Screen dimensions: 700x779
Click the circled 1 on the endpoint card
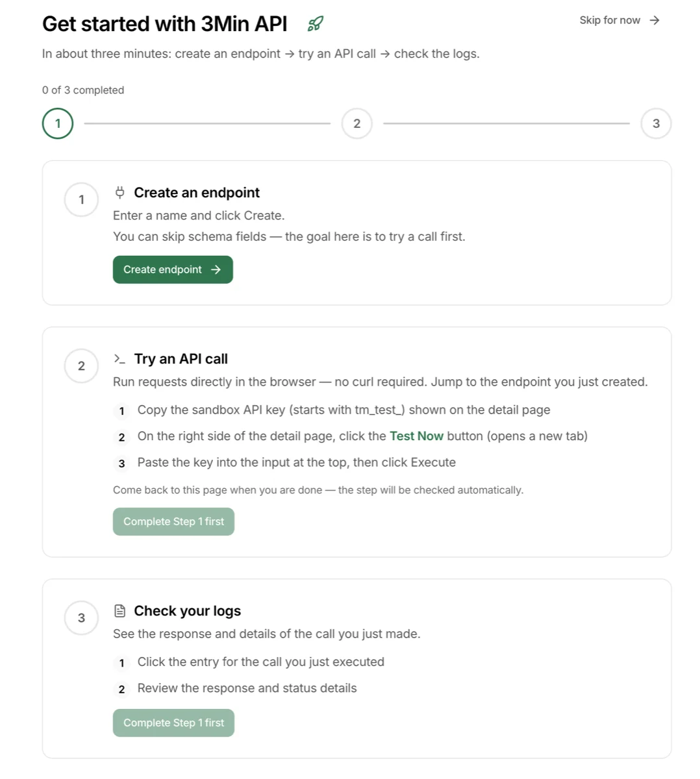pos(81,199)
